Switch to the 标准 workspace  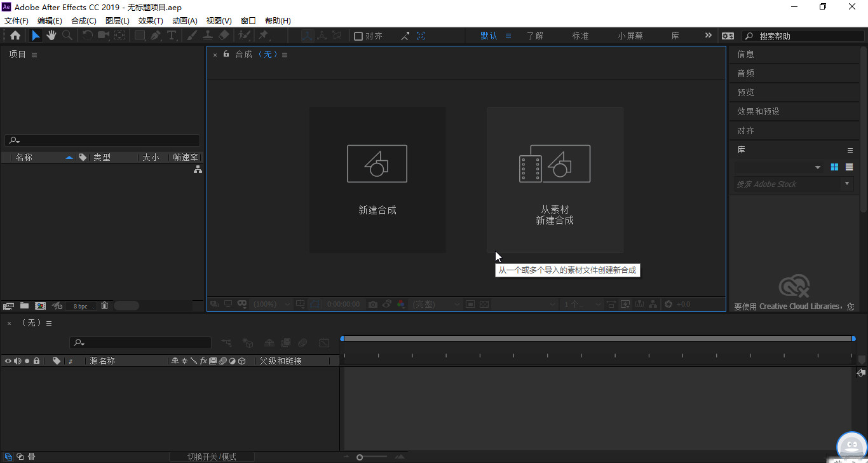point(580,36)
